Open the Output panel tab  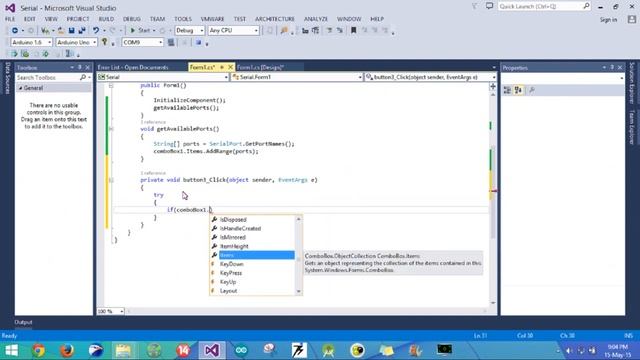click(x=23, y=322)
